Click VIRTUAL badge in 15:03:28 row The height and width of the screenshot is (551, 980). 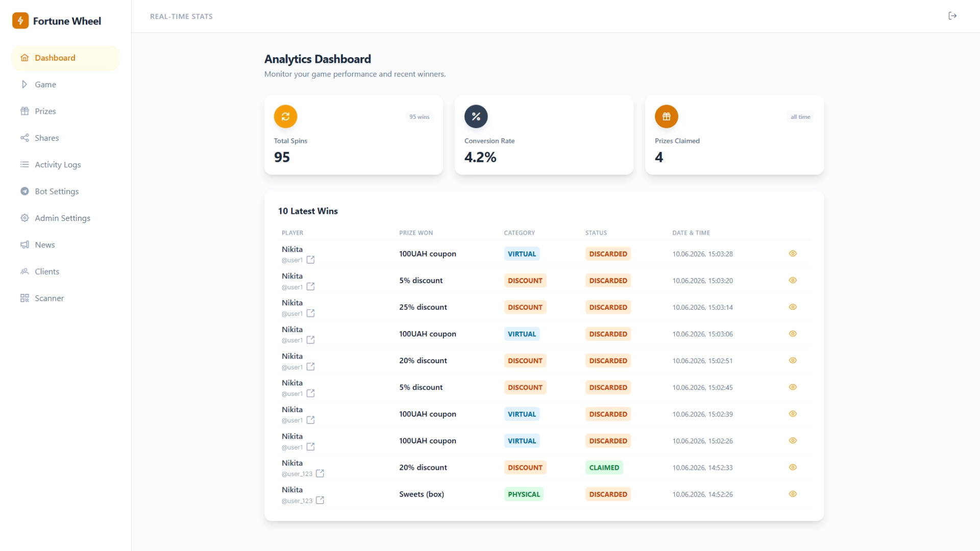point(522,254)
